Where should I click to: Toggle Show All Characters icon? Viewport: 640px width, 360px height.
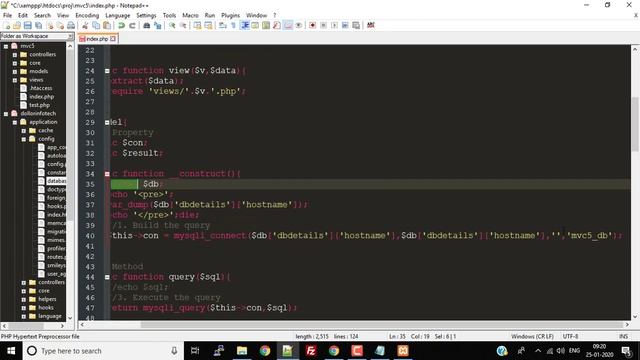tap(233, 25)
